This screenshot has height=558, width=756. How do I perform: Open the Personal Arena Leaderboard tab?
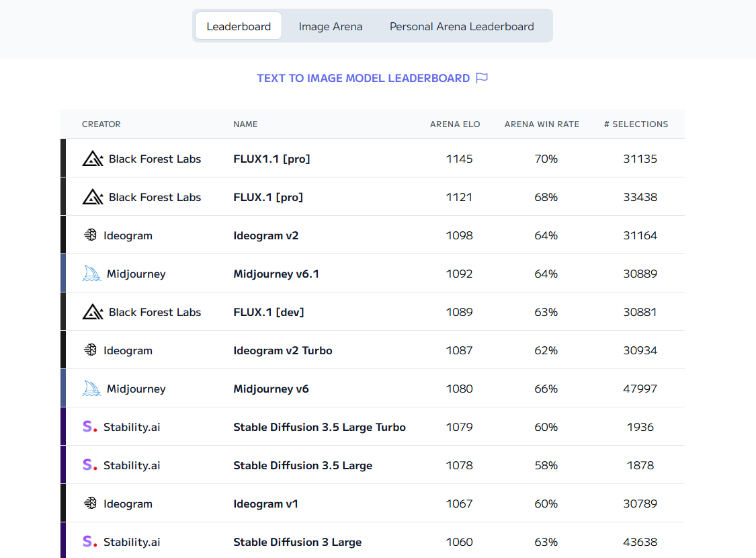(462, 27)
